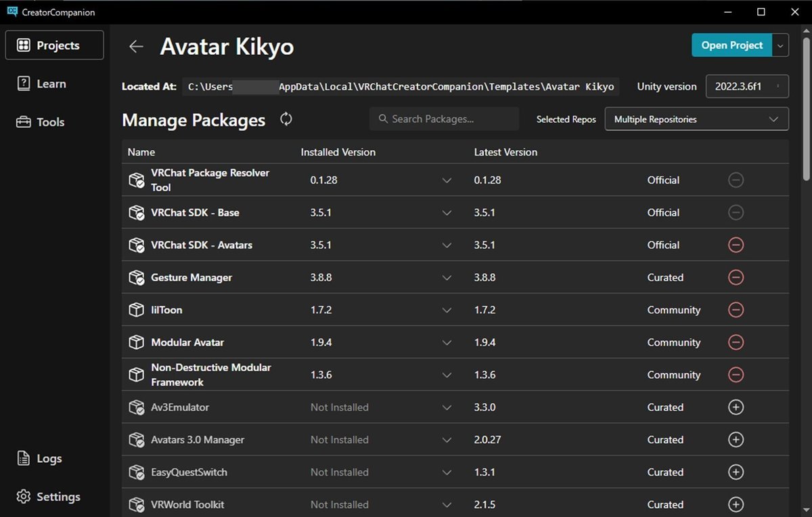Remove Non-Destructive Modular Framework package

coord(736,375)
